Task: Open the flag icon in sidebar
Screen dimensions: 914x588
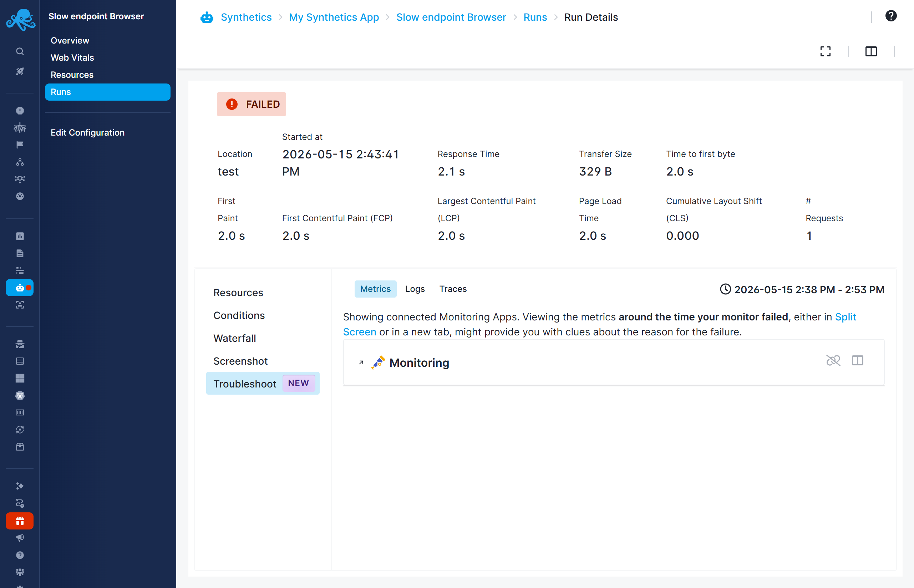Action: [x=20, y=145]
